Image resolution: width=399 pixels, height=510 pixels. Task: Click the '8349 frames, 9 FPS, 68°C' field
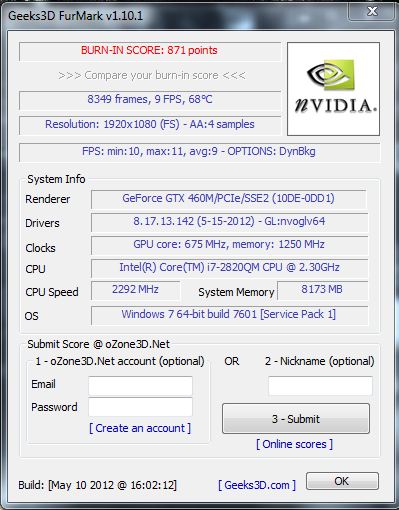(x=150, y=100)
